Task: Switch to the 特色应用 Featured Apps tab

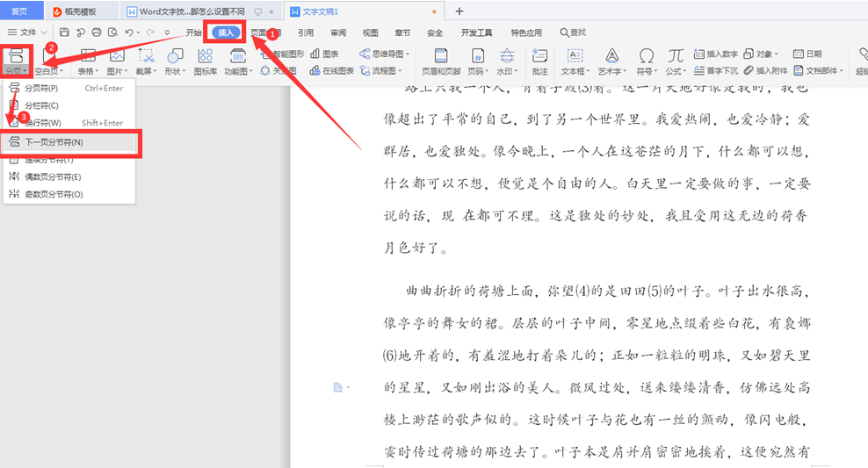Action: tap(526, 32)
